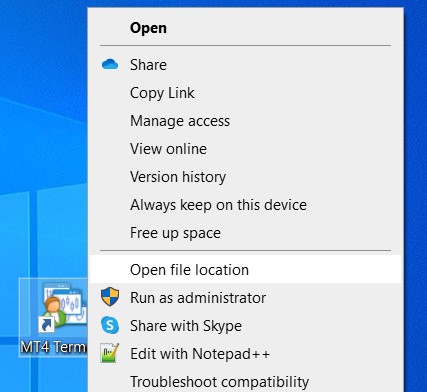
Task: Choose Copy Link in the context menu
Action: pos(245,93)
